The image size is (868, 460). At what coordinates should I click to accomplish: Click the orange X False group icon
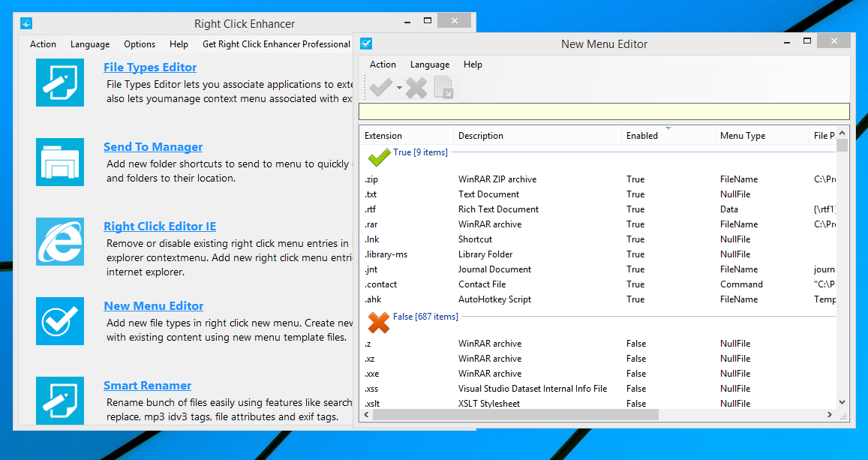[379, 322]
